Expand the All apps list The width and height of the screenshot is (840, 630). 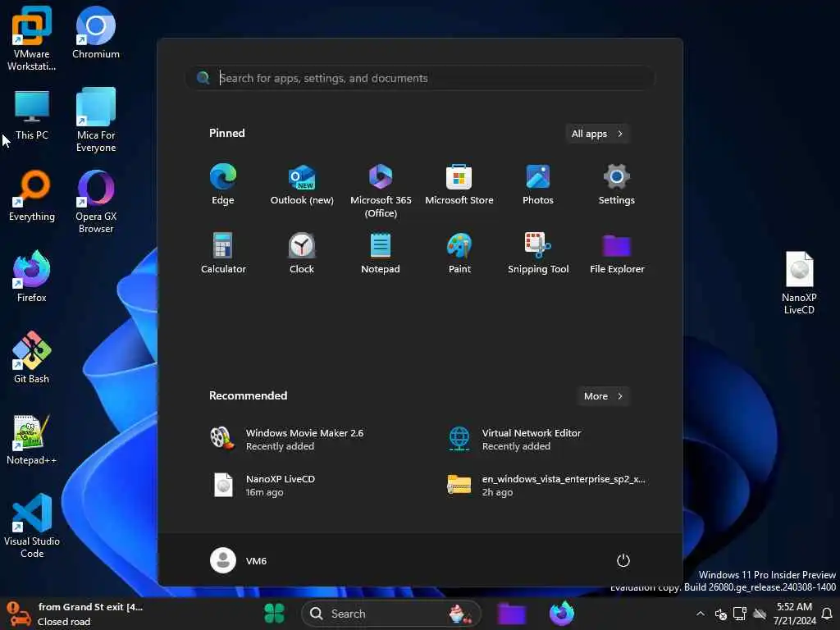pyautogui.click(x=597, y=134)
